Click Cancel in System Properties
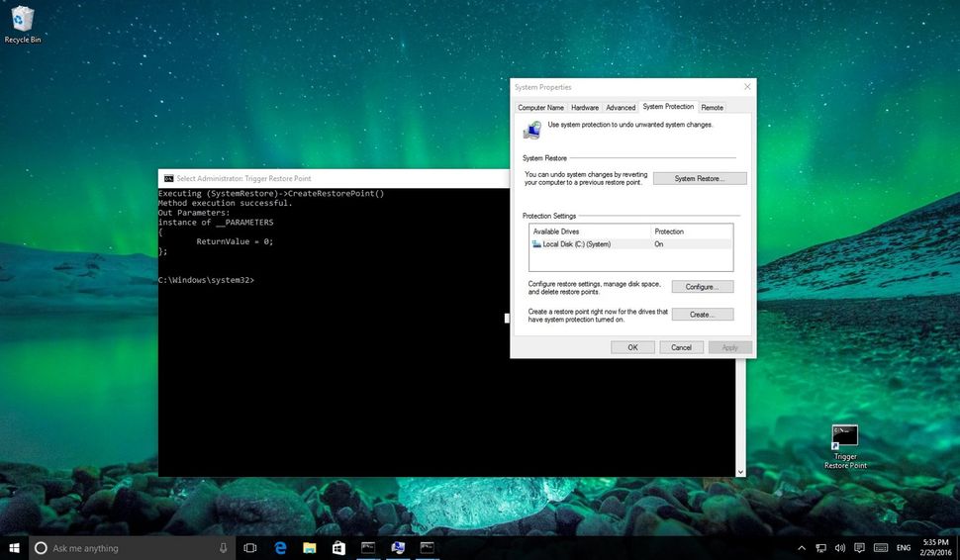Image resolution: width=960 pixels, height=560 pixels. 681,347
